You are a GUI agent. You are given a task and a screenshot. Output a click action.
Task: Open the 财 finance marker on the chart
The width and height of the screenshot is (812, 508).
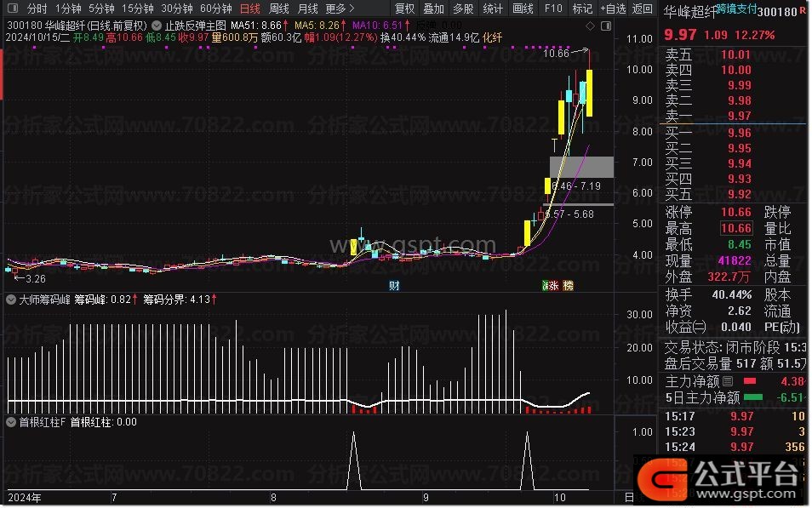pyautogui.click(x=394, y=285)
